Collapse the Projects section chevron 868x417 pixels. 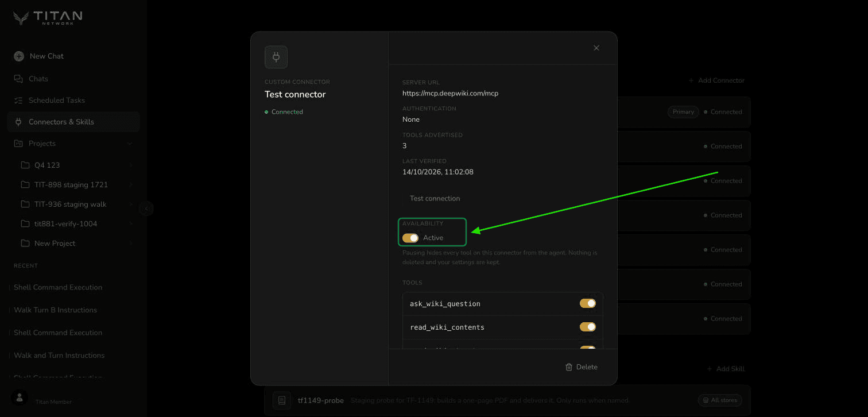point(130,144)
